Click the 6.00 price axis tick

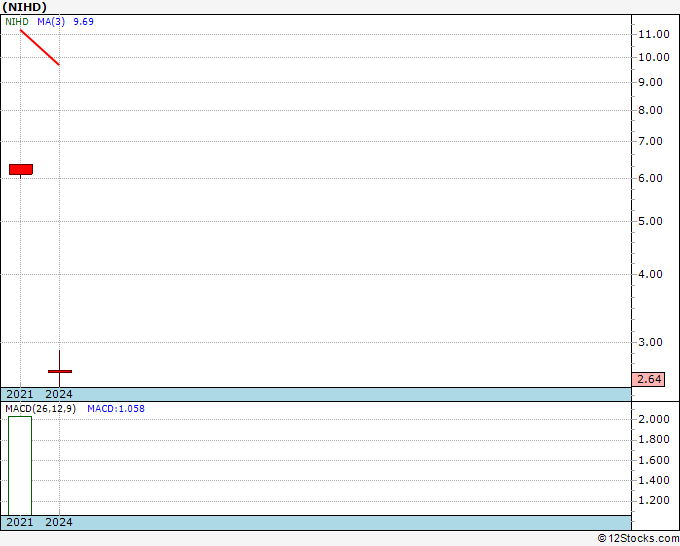pyautogui.click(x=651, y=178)
